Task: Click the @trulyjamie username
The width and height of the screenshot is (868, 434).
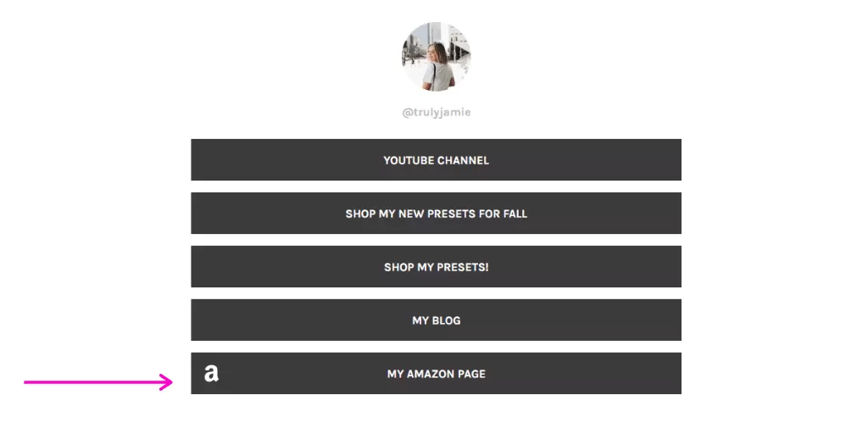Action: coord(436,112)
